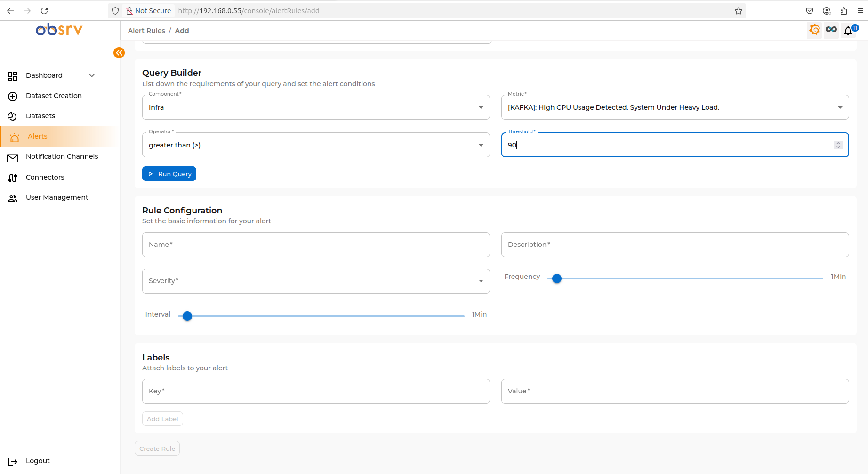This screenshot has height=474, width=868.
Task: Open the Pocket save icon in the browser toolbar
Action: [x=810, y=11]
